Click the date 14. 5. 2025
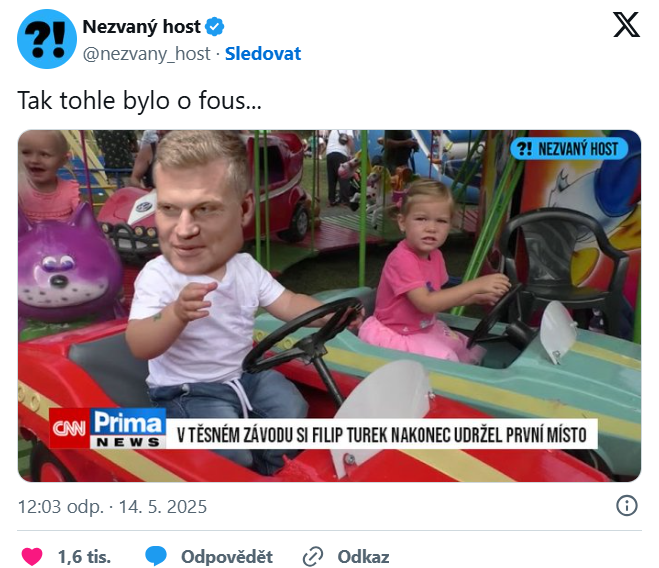The image size is (659, 568). click(163, 507)
